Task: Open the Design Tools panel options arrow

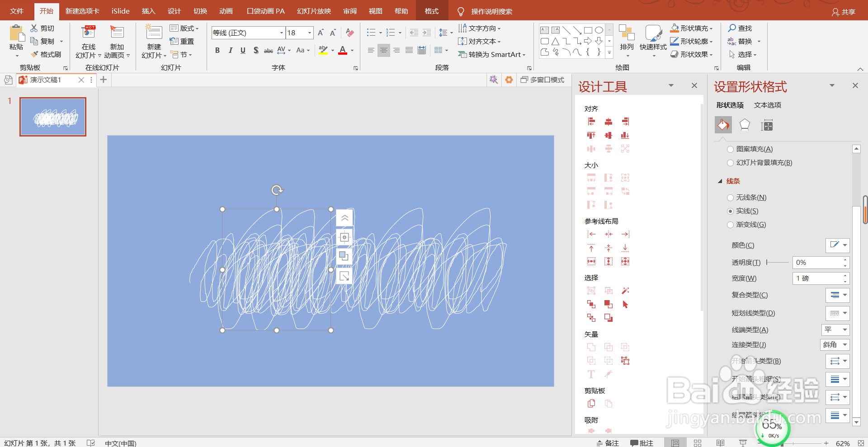Action: (671, 85)
